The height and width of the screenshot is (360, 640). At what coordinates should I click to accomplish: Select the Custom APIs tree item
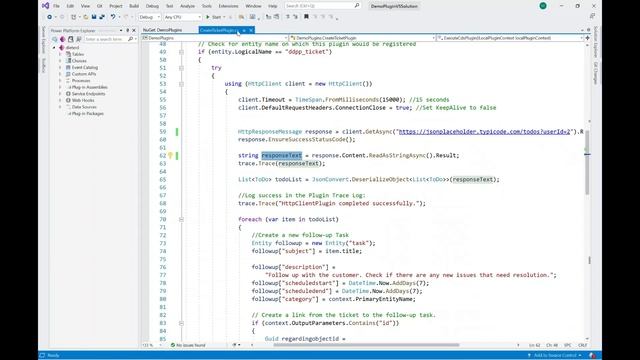click(x=84, y=74)
